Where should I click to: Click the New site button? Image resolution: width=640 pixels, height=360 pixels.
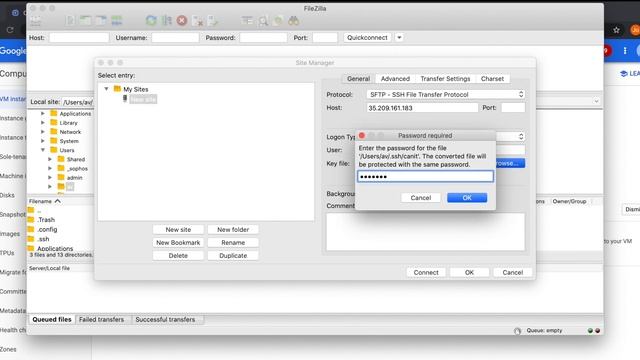(178, 229)
